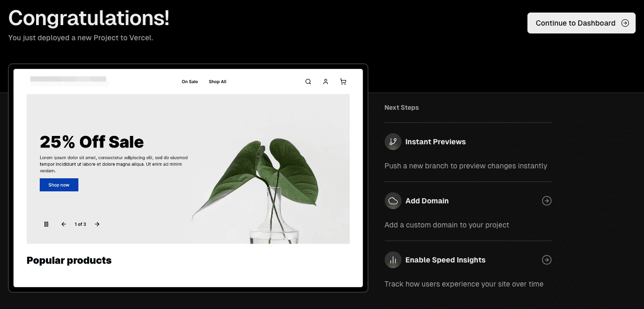Go to the previous slide arrow
Viewport: 644px width, 309px height.
coord(64,224)
